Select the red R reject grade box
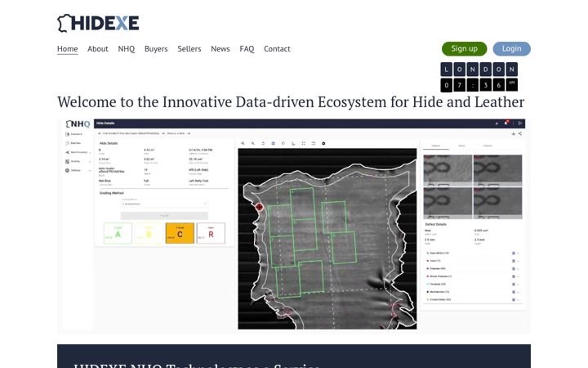This screenshot has height=368, width=588. coord(211,233)
